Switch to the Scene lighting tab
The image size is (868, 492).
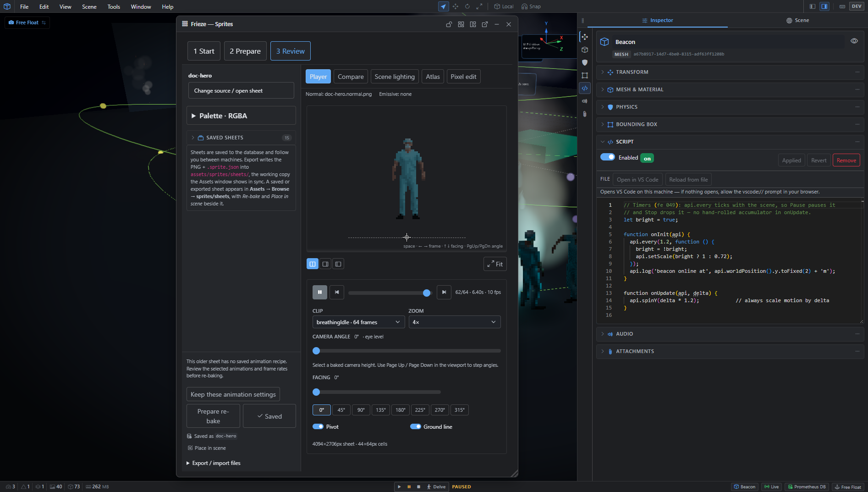pos(395,77)
